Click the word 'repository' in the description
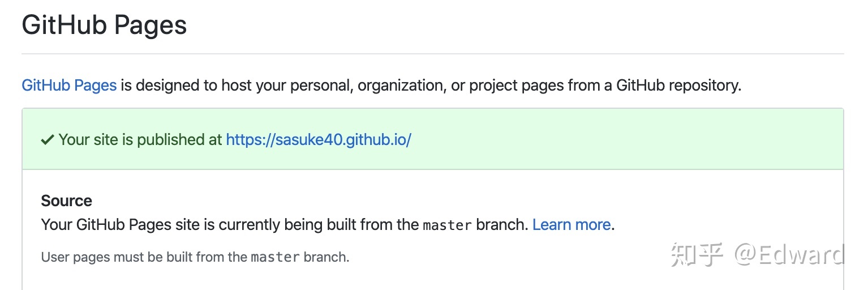The width and height of the screenshot is (868, 290). [x=704, y=86]
